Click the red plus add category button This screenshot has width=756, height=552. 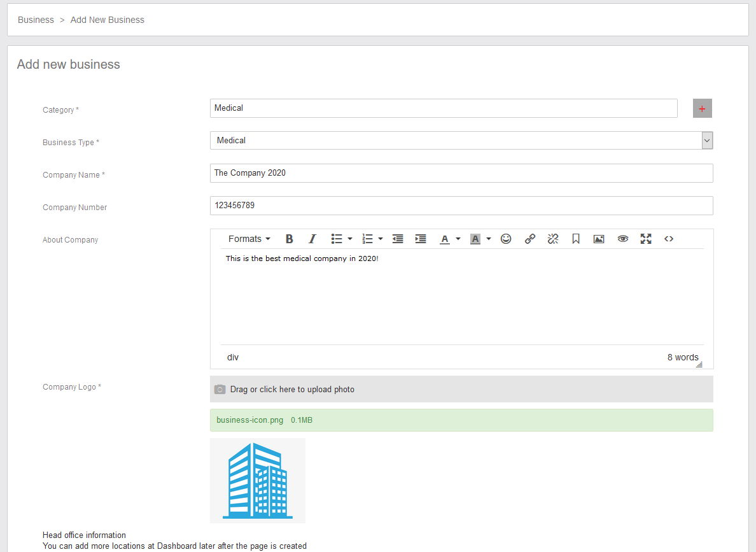tap(702, 108)
